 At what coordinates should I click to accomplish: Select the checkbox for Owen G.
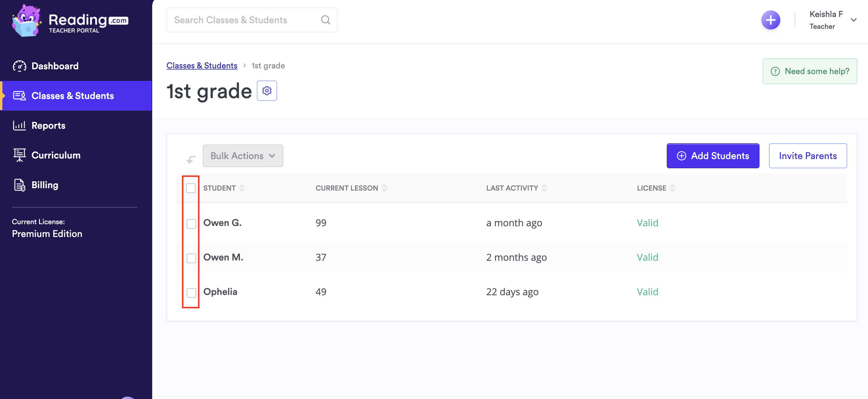(191, 223)
